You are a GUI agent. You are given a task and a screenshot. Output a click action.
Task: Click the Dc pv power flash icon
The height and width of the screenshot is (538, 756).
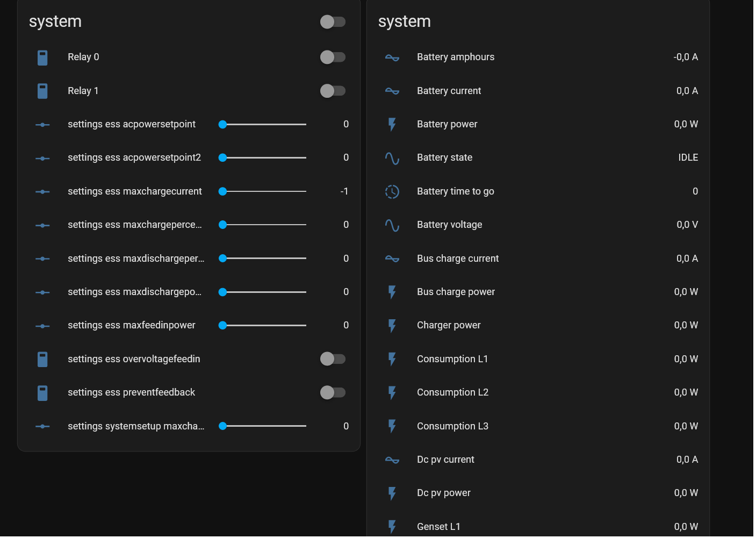click(x=392, y=493)
